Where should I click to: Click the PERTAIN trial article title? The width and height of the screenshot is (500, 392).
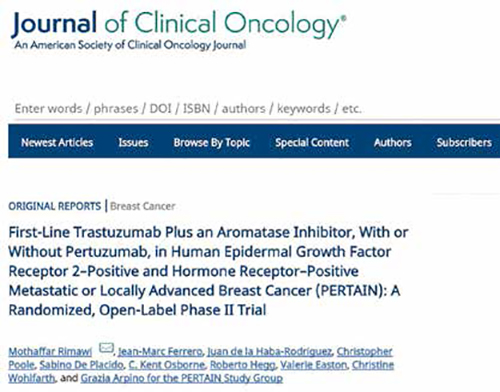click(208, 271)
